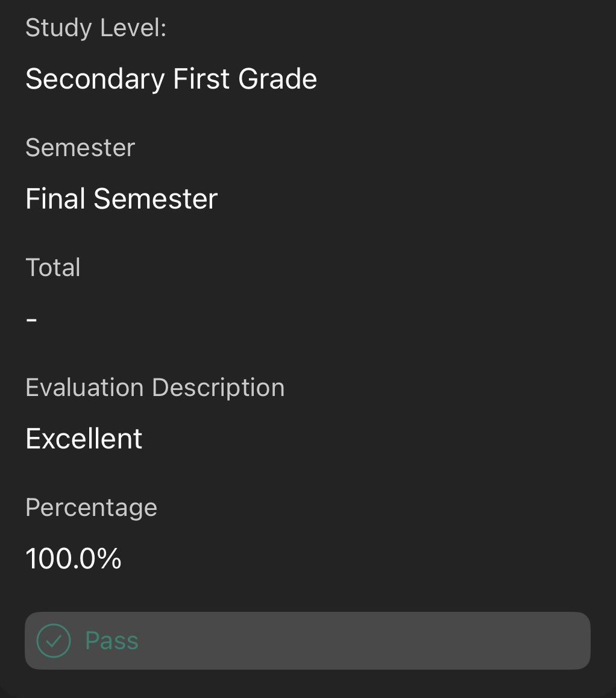Click the Evaluation Description label
Screen dimensions: 616x698
pos(155,388)
